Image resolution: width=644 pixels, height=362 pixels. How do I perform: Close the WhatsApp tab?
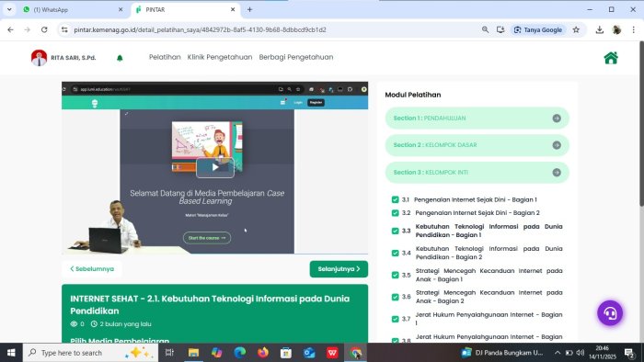121,9
